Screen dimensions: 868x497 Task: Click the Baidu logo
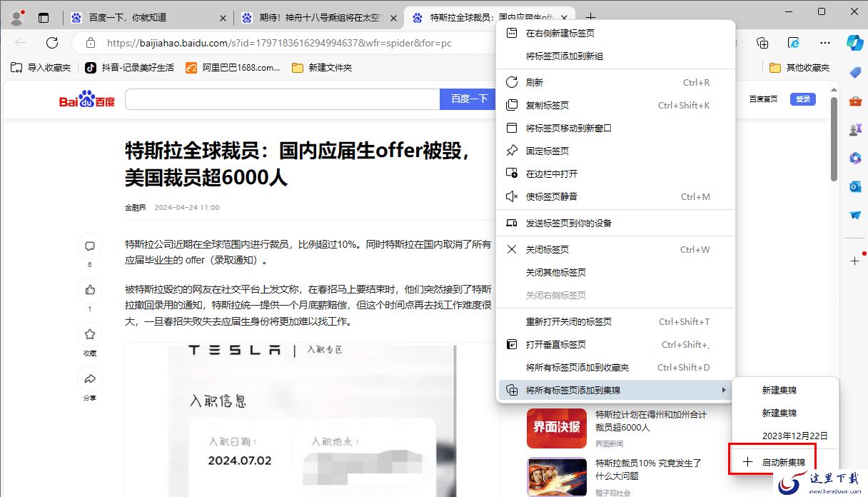pos(87,100)
